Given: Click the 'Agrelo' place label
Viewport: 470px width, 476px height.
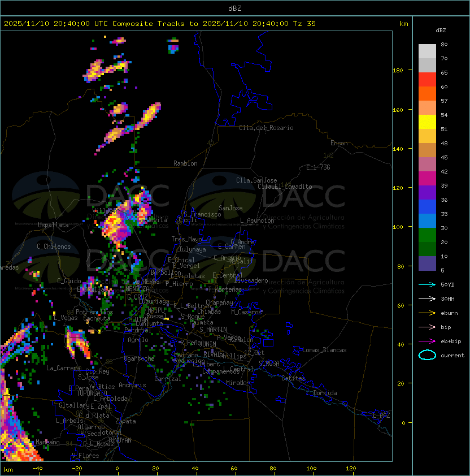Looking at the screenshot, I should pyautogui.click(x=138, y=340).
